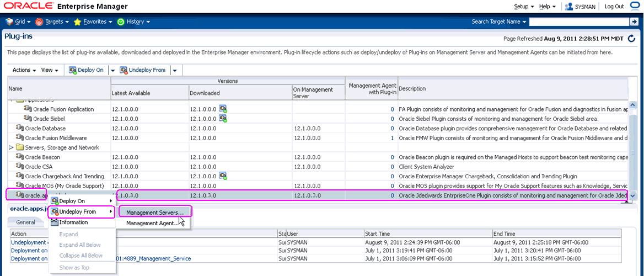Click the Oracle Fusion Application downloaded icon
Screen dimensions: 644x276
(x=223, y=109)
